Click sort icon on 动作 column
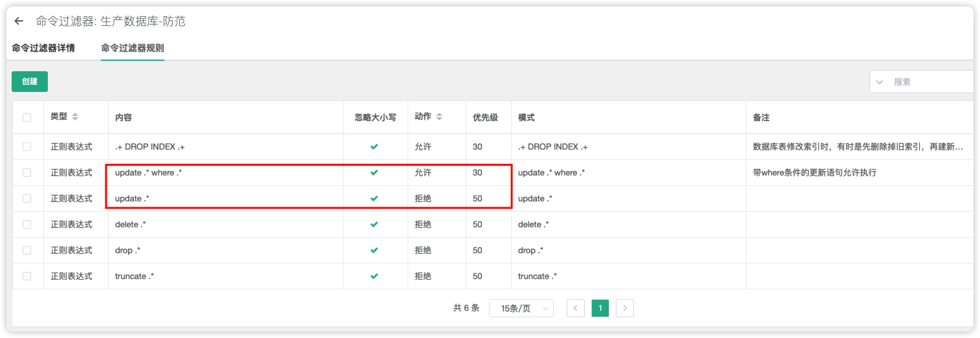980x338 pixels. click(x=440, y=117)
